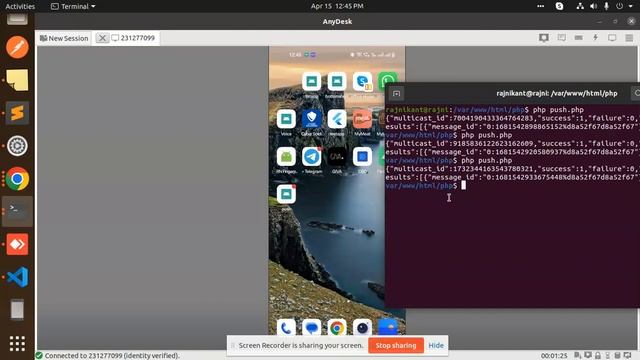This screenshot has width=640, height=360.
Task: Switch to Terminal via the dock icon
Action: coord(17,211)
